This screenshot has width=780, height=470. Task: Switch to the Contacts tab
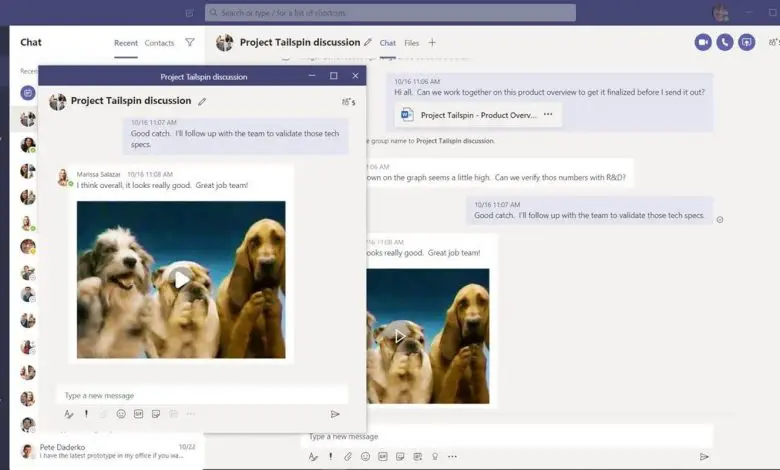[159, 43]
